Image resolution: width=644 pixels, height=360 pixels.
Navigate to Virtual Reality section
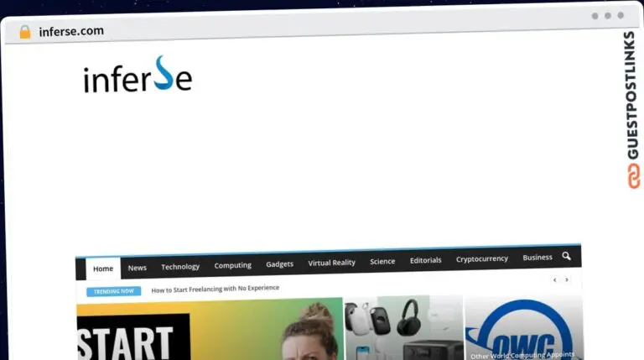pyautogui.click(x=332, y=263)
